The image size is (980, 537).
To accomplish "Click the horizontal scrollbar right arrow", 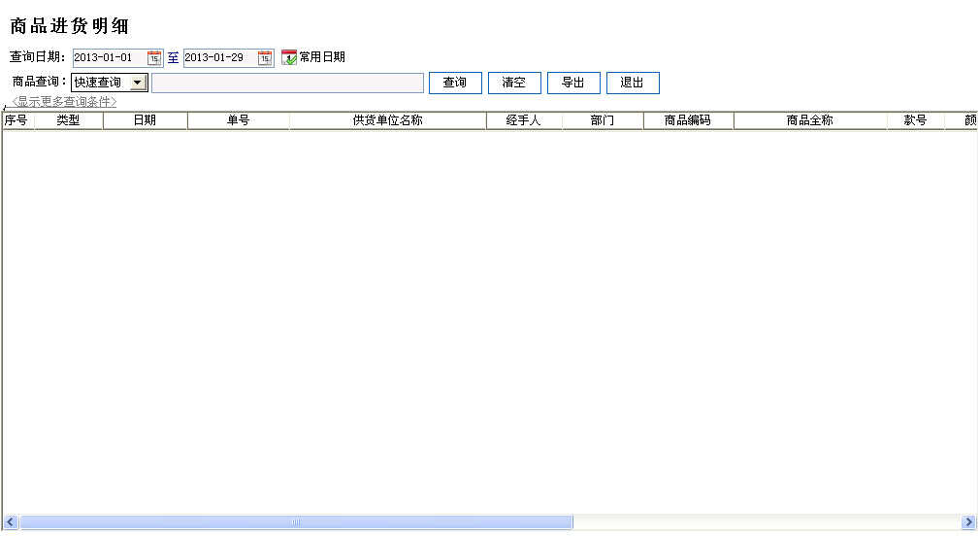I will point(968,522).
